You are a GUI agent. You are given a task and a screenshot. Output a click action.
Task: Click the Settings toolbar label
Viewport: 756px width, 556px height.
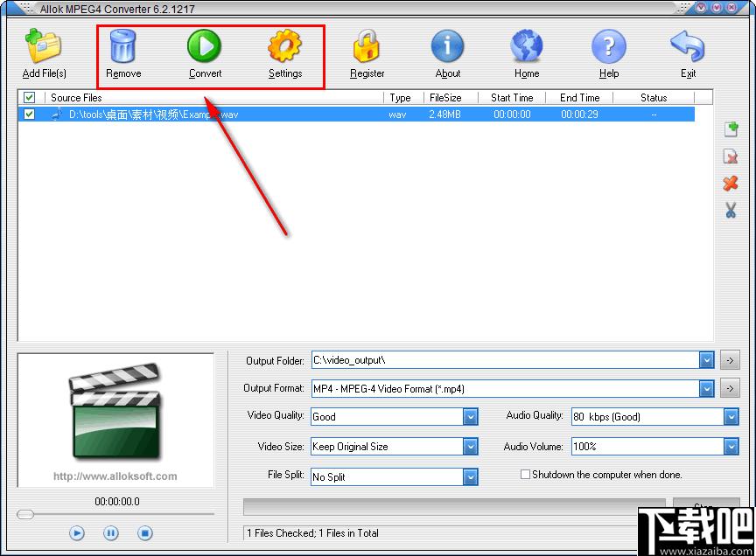click(x=285, y=73)
